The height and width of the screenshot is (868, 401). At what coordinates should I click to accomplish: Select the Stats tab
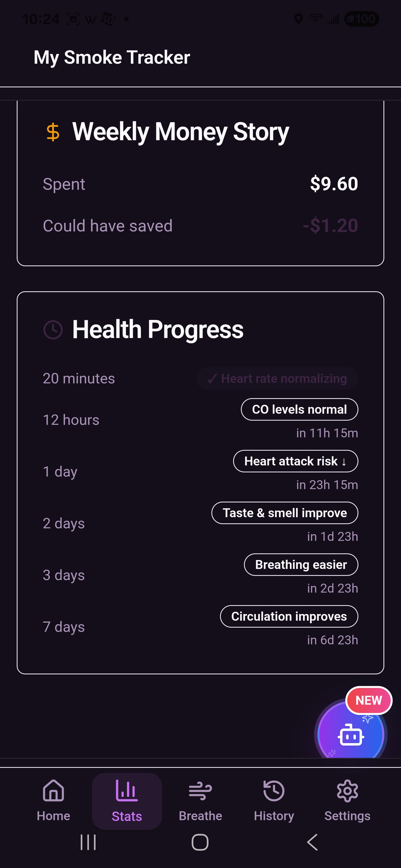[127, 801]
